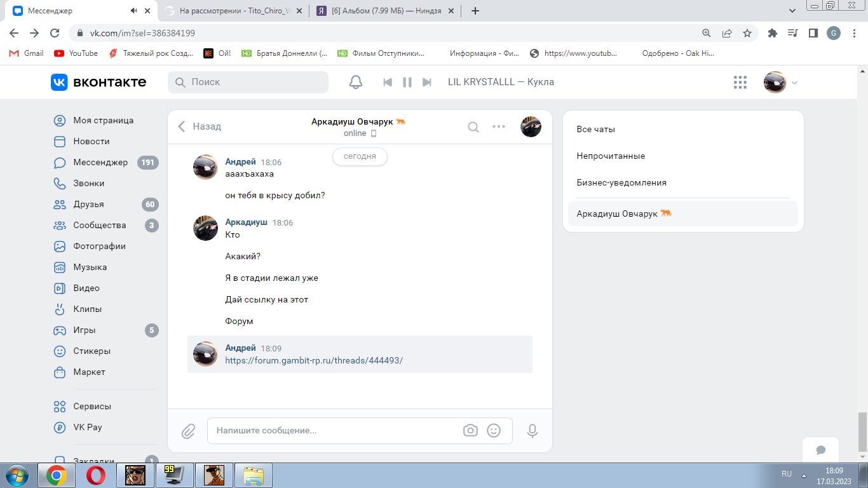Skip to the next track
Image resolution: width=868 pixels, height=488 pixels.
[x=427, y=82]
